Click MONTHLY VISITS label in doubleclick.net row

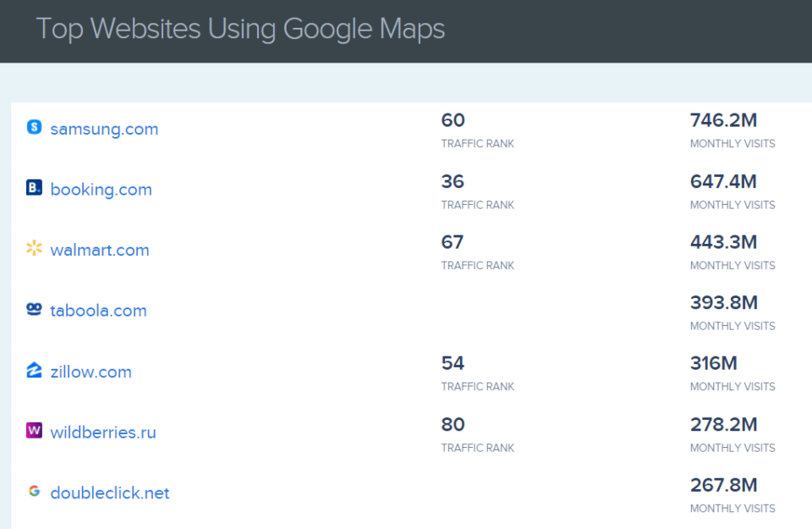pos(732,509)
